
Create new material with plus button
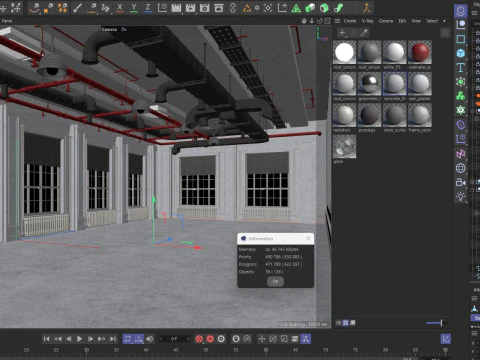coord(342,33)
